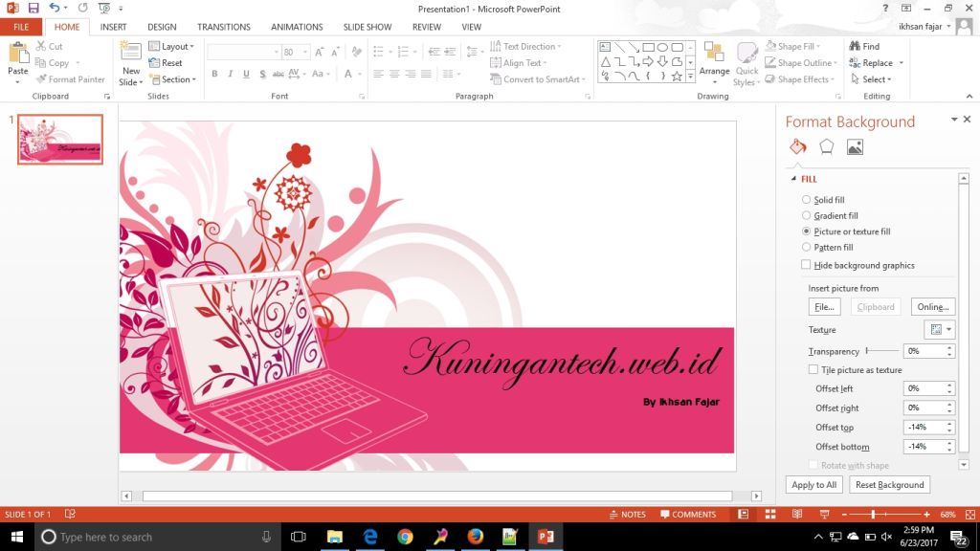Open the FILE tab
Viewport: 980px width, 551px height.
click(21, 27)
